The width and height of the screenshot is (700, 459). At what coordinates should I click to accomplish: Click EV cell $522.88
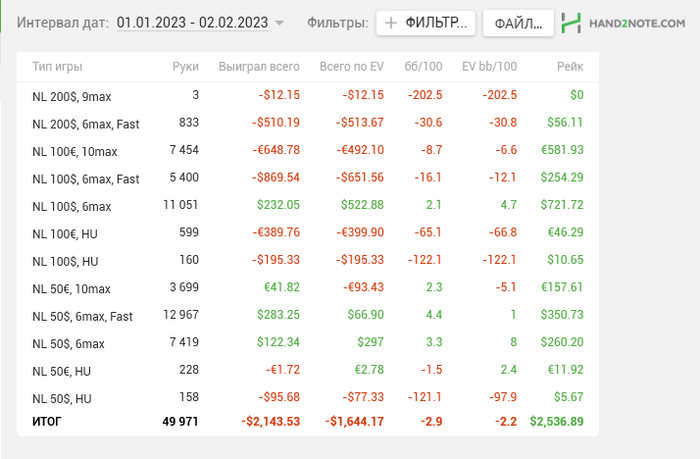click(362, 205)
